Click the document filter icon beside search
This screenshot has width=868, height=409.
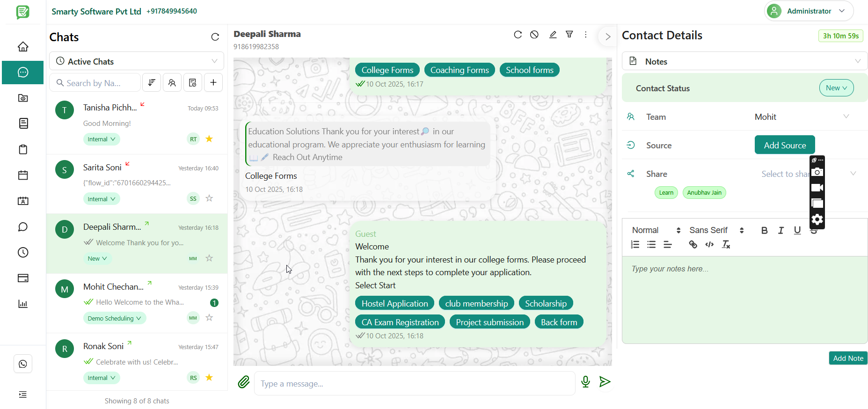tap(193, 82)
